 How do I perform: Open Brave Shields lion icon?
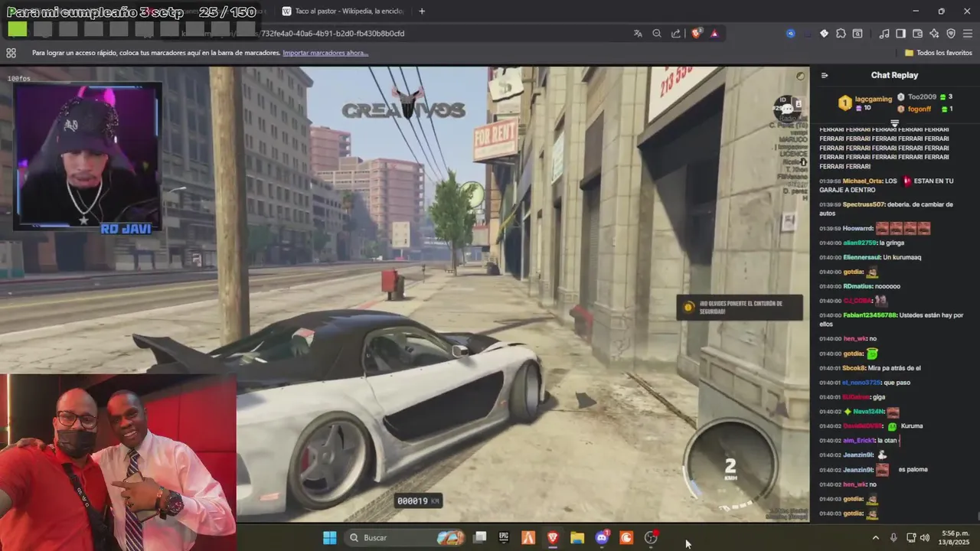click(697, 34)
